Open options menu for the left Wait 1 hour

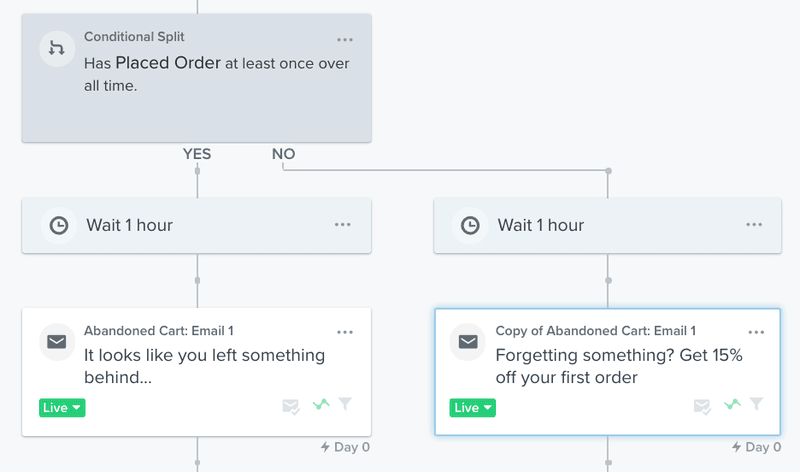click(343, 225)
